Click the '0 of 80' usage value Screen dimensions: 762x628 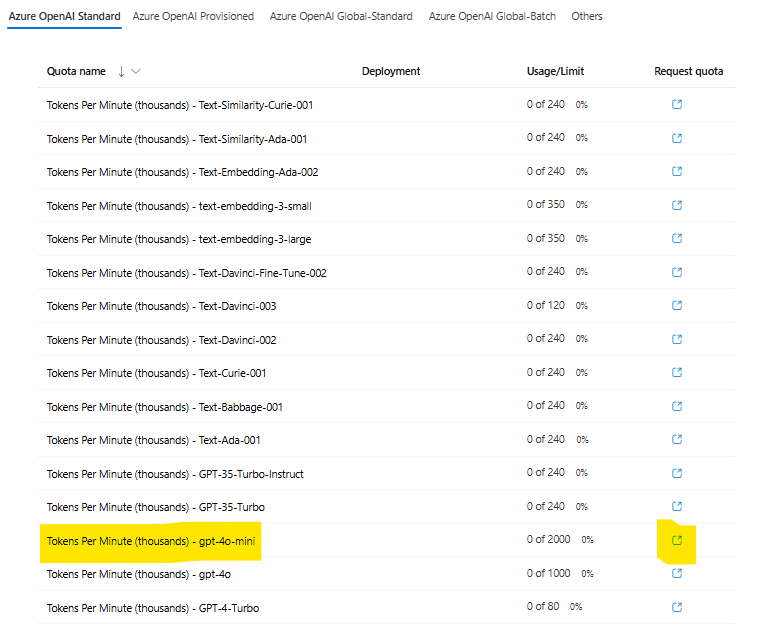point(543,607)
